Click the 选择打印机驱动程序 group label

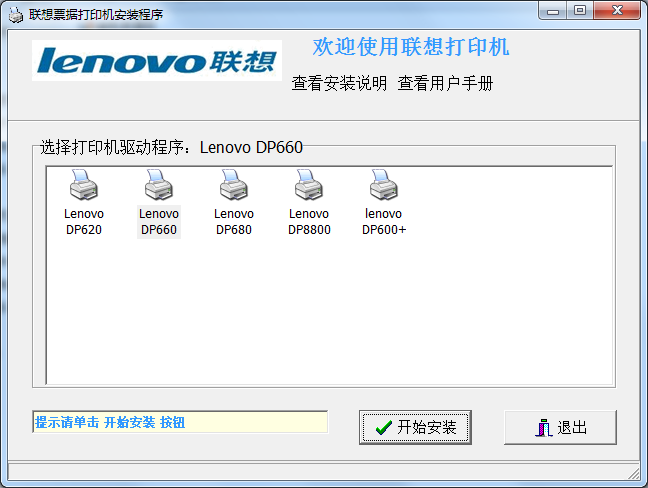pyautogui.click(x=172, y=147)
